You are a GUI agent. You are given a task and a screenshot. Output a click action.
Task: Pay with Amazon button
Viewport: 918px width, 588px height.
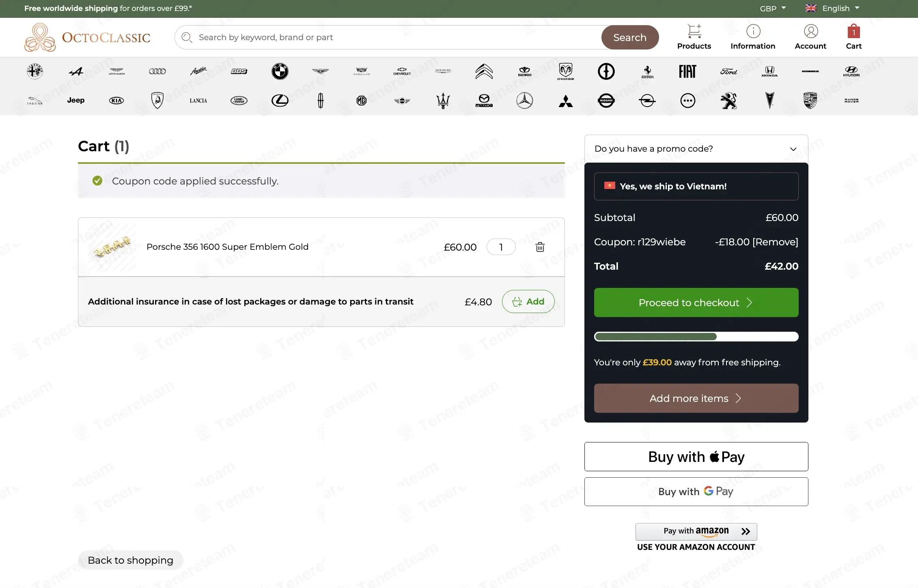coord(696,532)
